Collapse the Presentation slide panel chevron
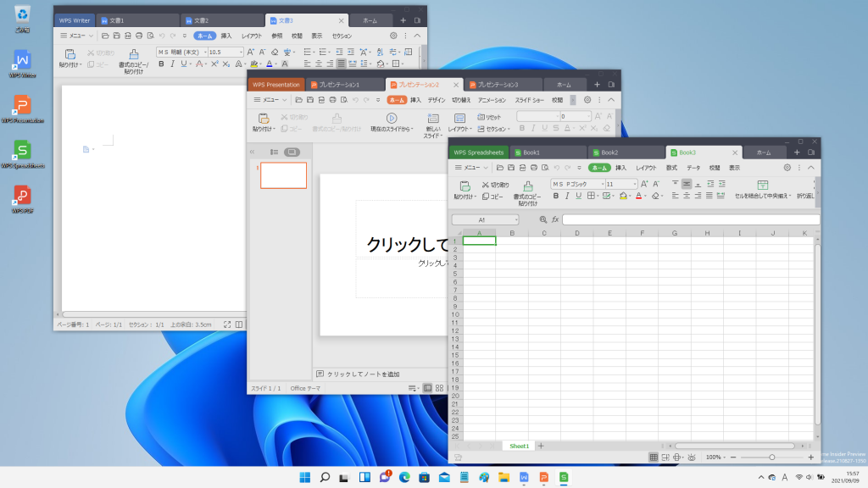This screenshot has width=868, height=488. [x=253, y=152]
